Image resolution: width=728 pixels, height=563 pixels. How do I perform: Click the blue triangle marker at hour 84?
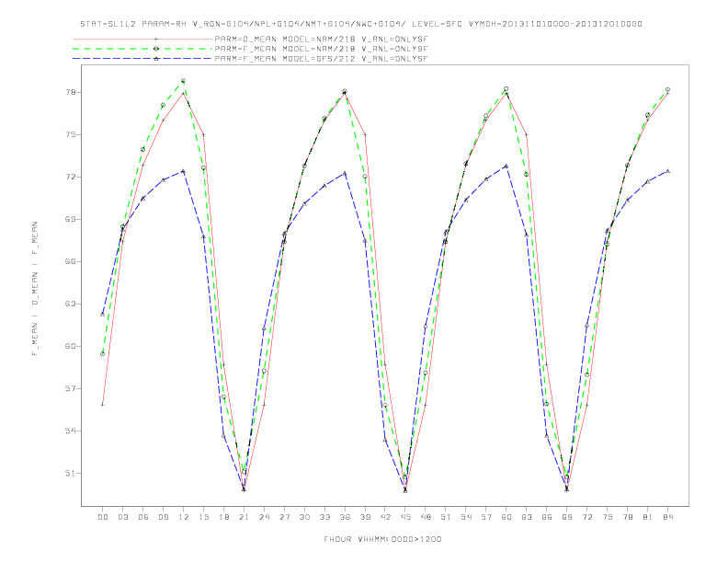tap(668, 171)
